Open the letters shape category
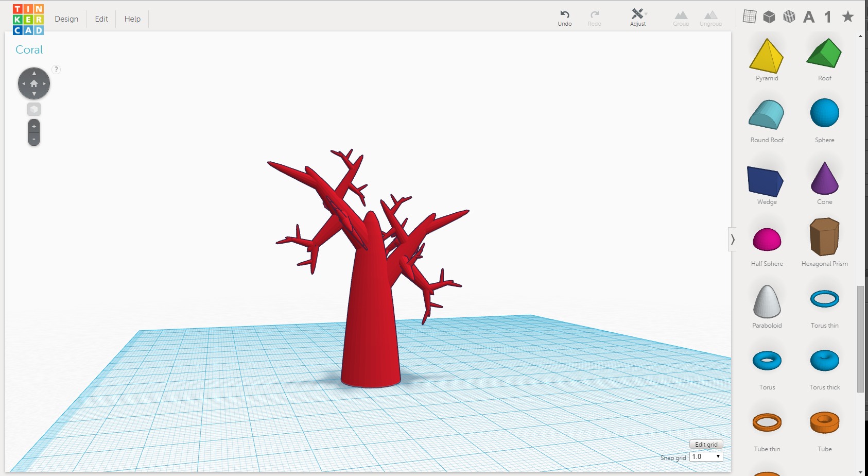 (809, 17)
